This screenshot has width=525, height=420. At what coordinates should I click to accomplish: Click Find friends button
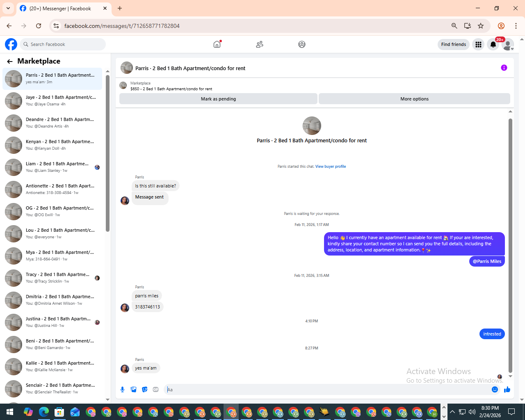tap(454, 44)
